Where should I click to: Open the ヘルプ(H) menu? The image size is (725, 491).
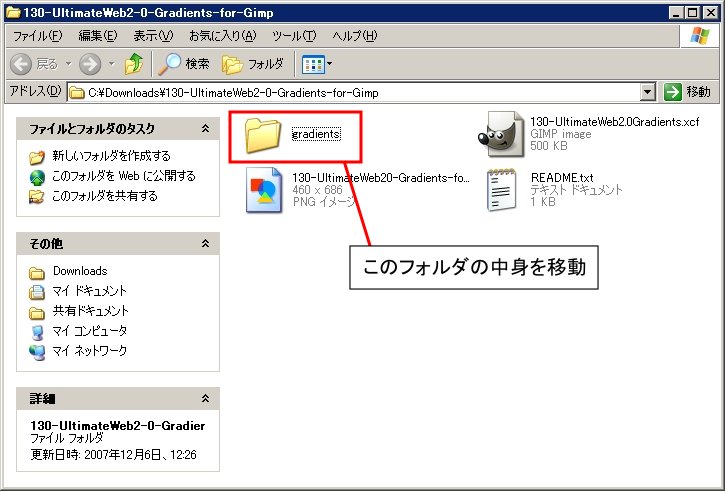pyautogui.click(x=355, y=36)
